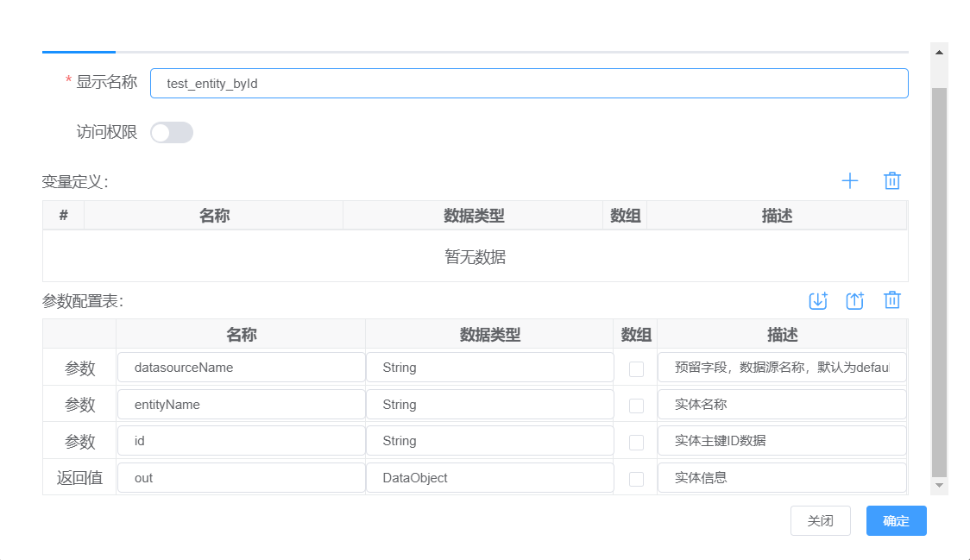The height and width of the screenshot is (560, 970).
Task: Click the scrollbar down arrow
Action: 940,484
